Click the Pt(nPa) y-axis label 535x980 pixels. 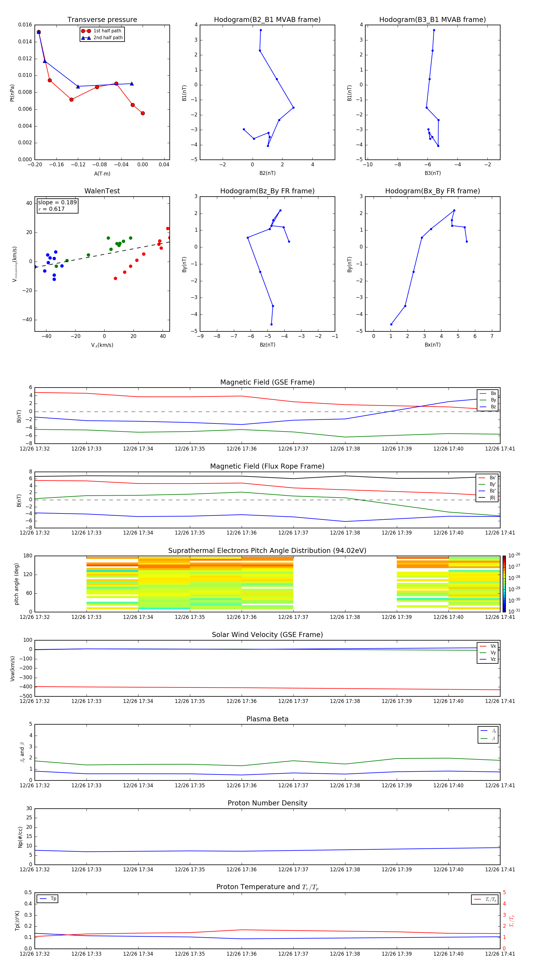point(12,93)
